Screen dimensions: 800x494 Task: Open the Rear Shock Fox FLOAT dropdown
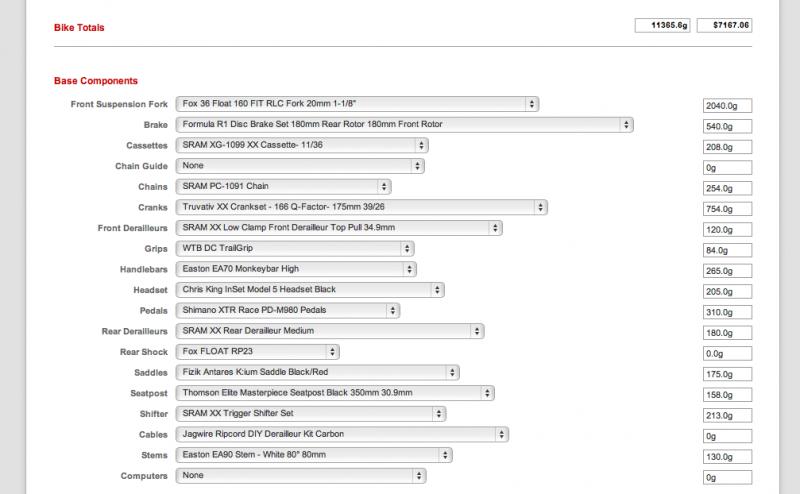point(258,352)
